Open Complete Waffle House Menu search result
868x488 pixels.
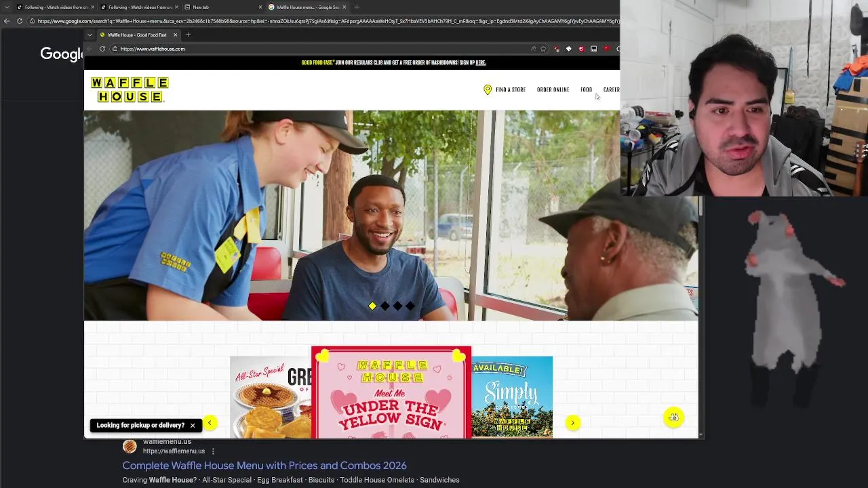pyautogui.click(x=264, y=466)
